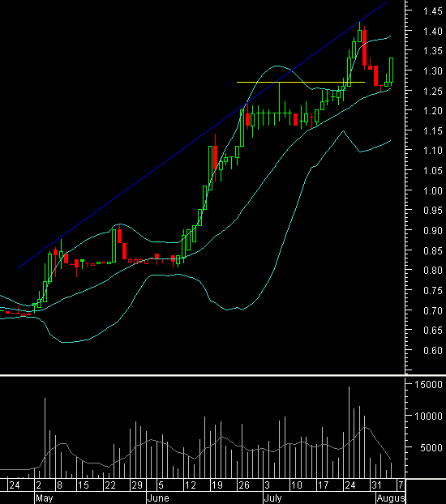Click the tallest volume bar in late July

point(349,432)
